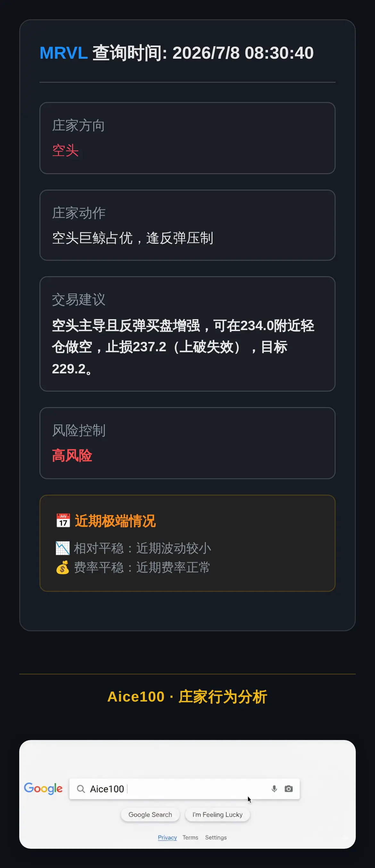Click the Google logo
Viewport: 375px width, 868px height.
point(43,788)
